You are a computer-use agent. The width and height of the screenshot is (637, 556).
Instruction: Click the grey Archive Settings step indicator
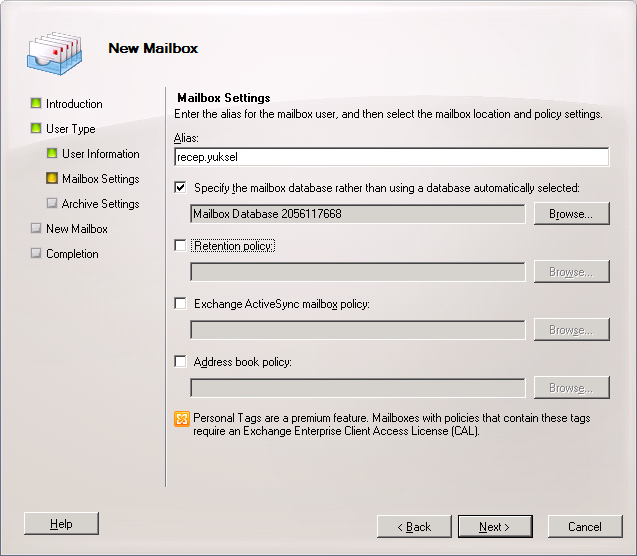coord(52,203)
